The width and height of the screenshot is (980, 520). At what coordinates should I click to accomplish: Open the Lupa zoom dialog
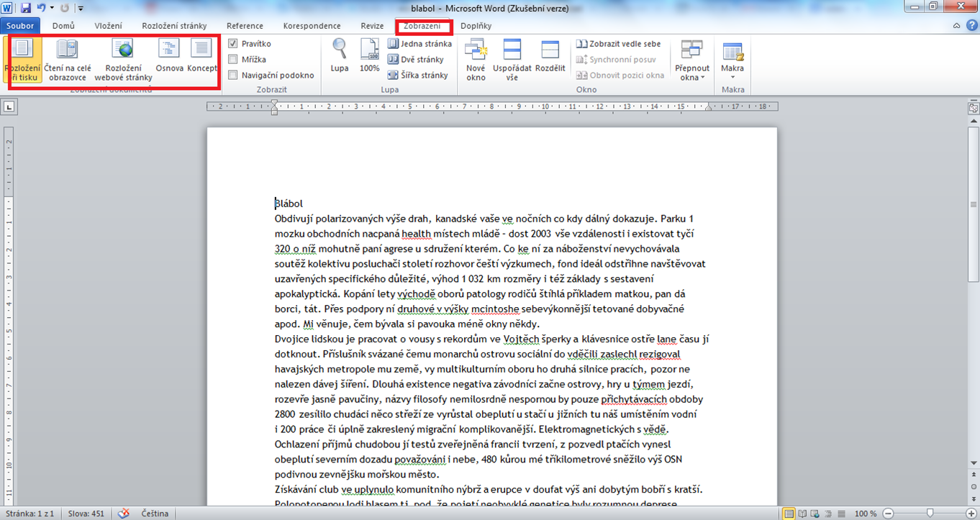tap(340, 56)
